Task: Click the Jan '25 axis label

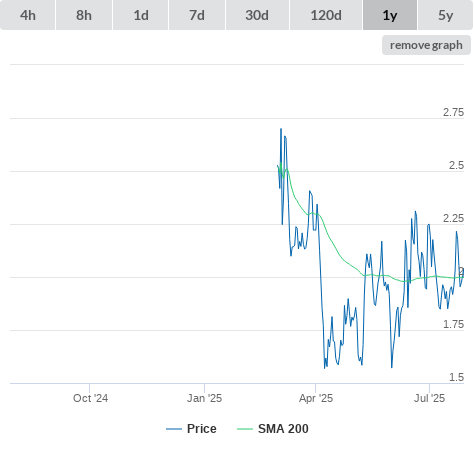Action: (204, 398)
